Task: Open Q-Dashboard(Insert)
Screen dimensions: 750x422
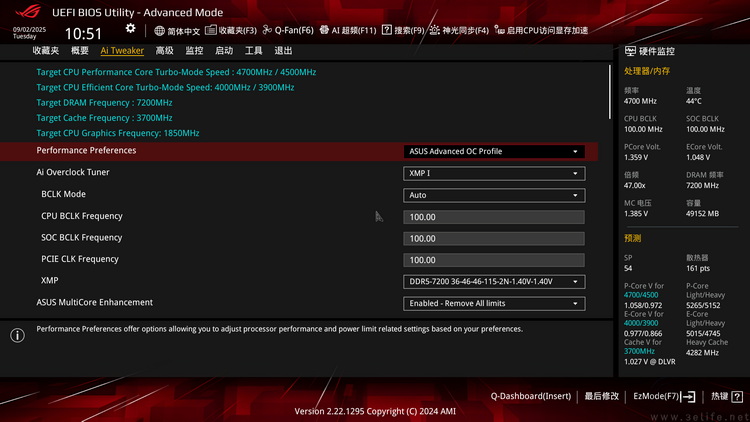Action: (x=530, y=396)
